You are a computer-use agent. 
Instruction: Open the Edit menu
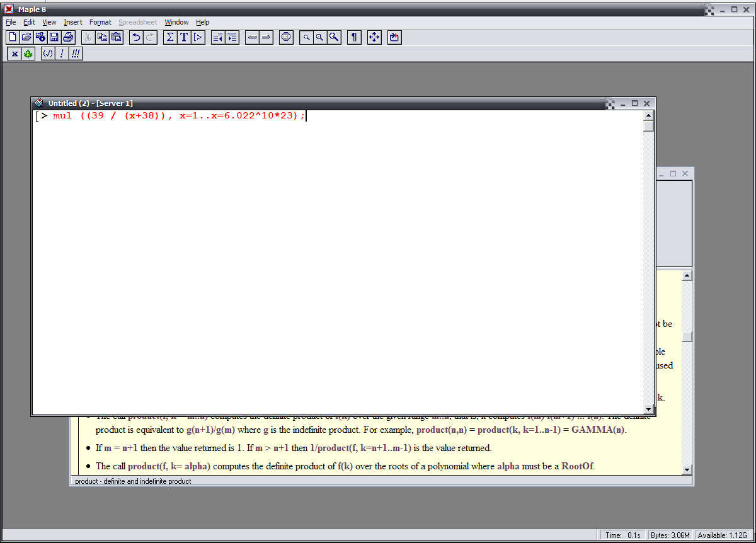(30, 22)
